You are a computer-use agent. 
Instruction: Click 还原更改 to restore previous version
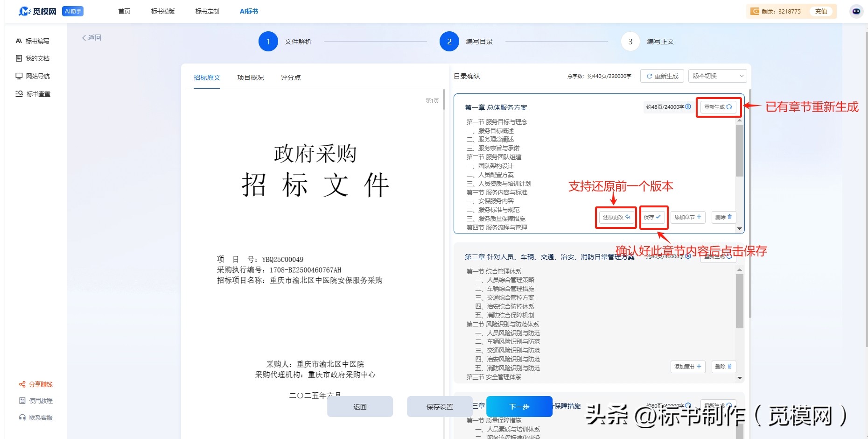pyautogui.click(x=616, y=217)
